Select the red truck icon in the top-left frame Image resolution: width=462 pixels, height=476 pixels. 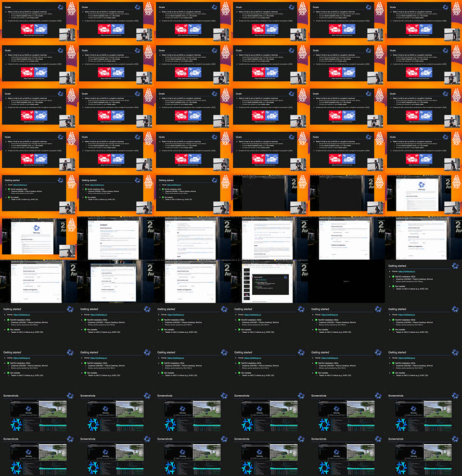tap(28, 29)
